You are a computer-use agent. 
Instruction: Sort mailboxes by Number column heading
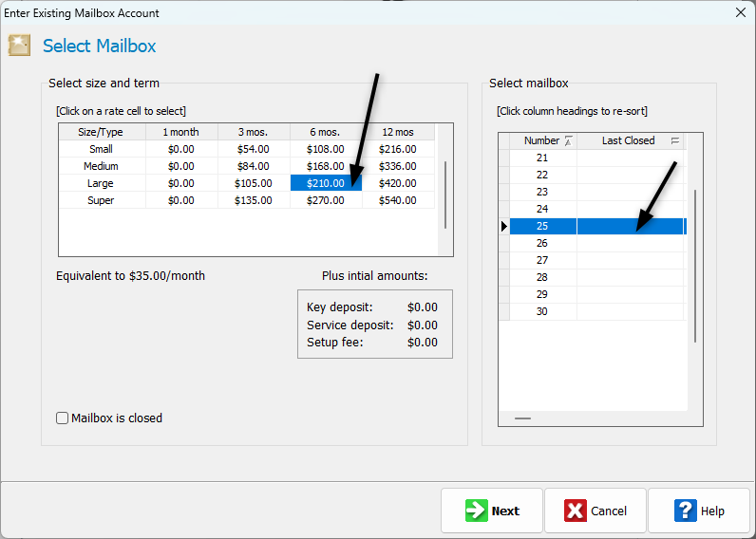click(543, 140)
